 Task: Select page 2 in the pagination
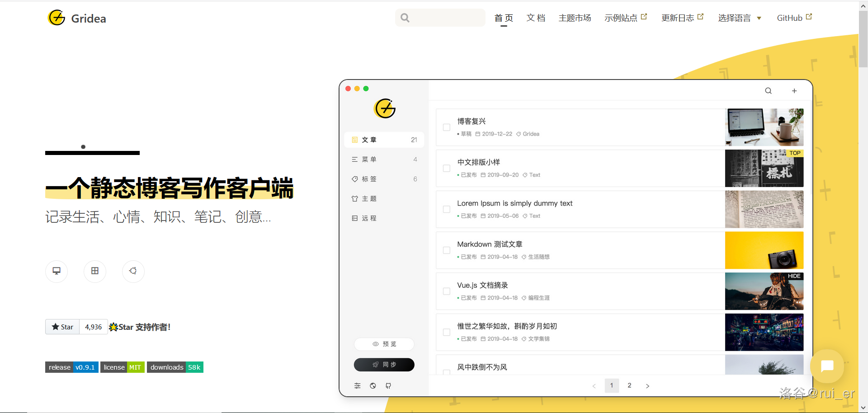point(629,385)
